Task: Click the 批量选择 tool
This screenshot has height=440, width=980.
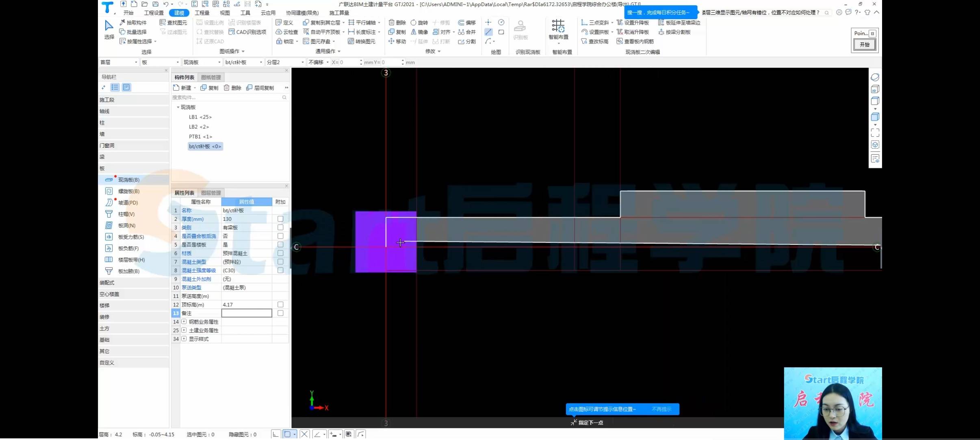Action: coord(133,32)
